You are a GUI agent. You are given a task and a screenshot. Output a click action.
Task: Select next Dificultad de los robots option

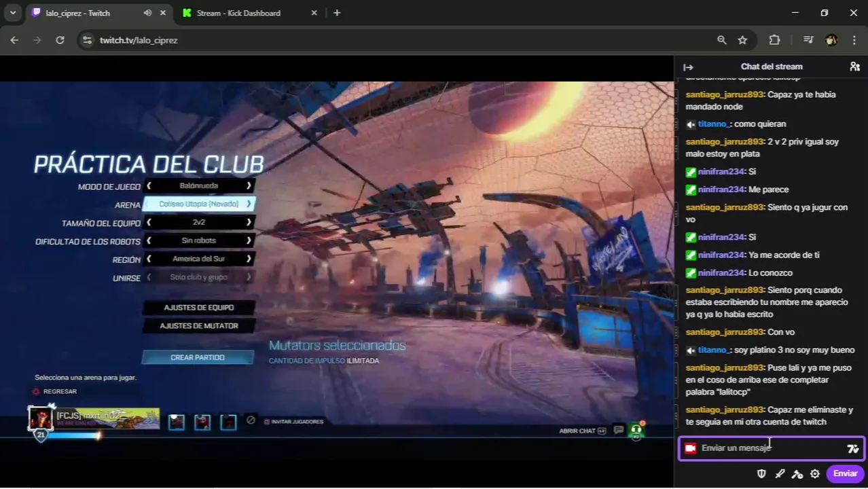(249, 240)
